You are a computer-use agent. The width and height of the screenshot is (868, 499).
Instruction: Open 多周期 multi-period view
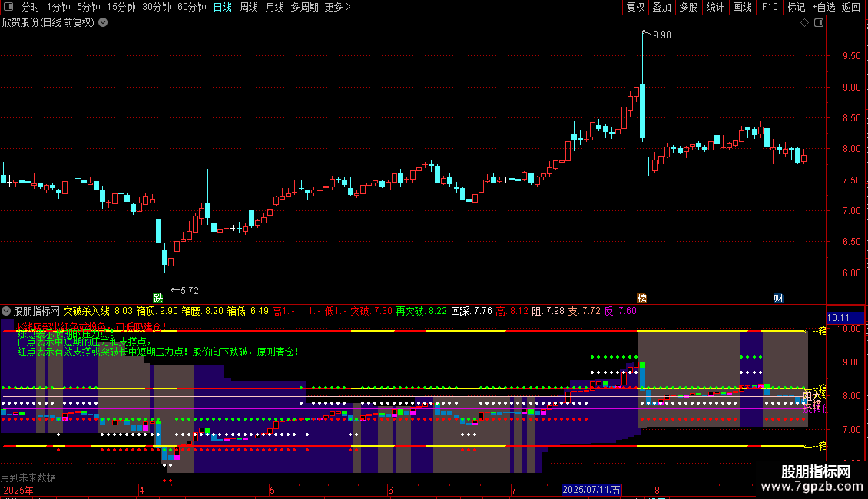tap(304, 7)
